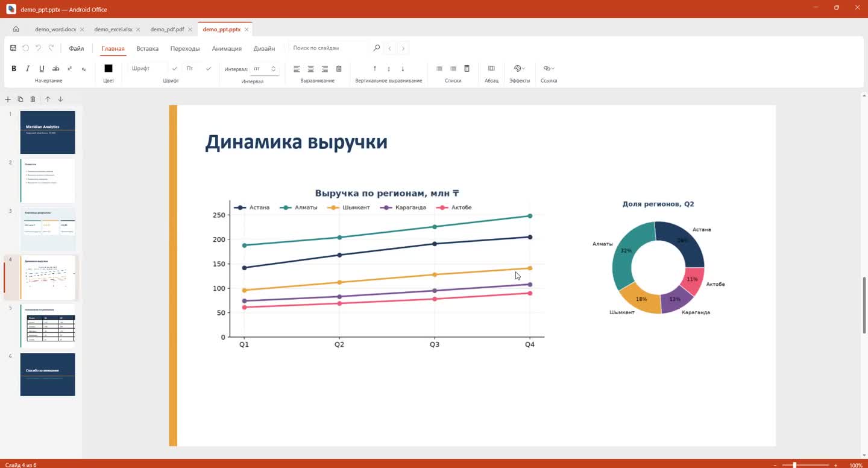Align text right
868x468 pixels.
tap(324, 69)
